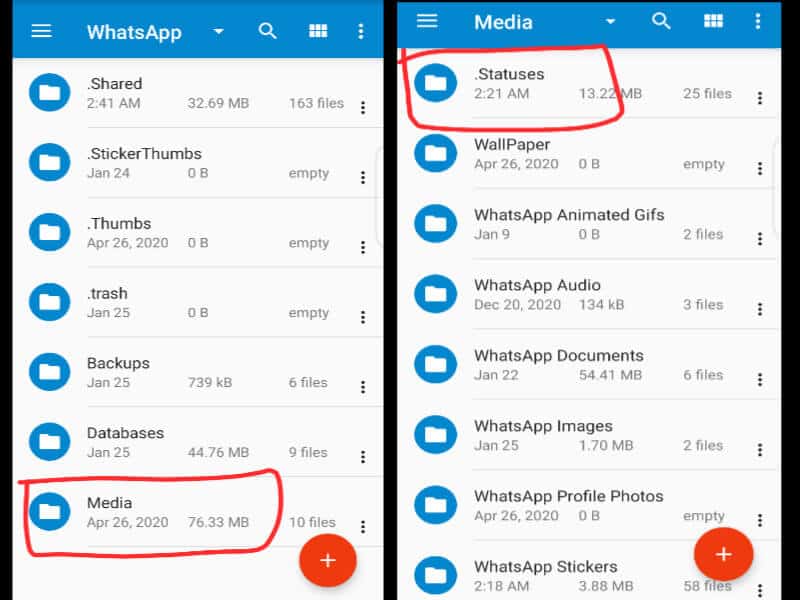The image size is (800, 600).
Task: Tap add button in WhatsApp panel
Action: pos(328,560)
